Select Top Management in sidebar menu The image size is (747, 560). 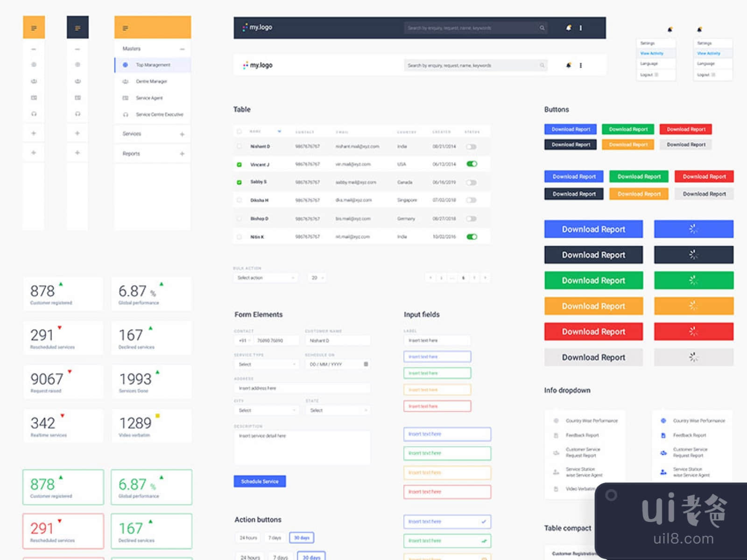[x=153, y=65]
